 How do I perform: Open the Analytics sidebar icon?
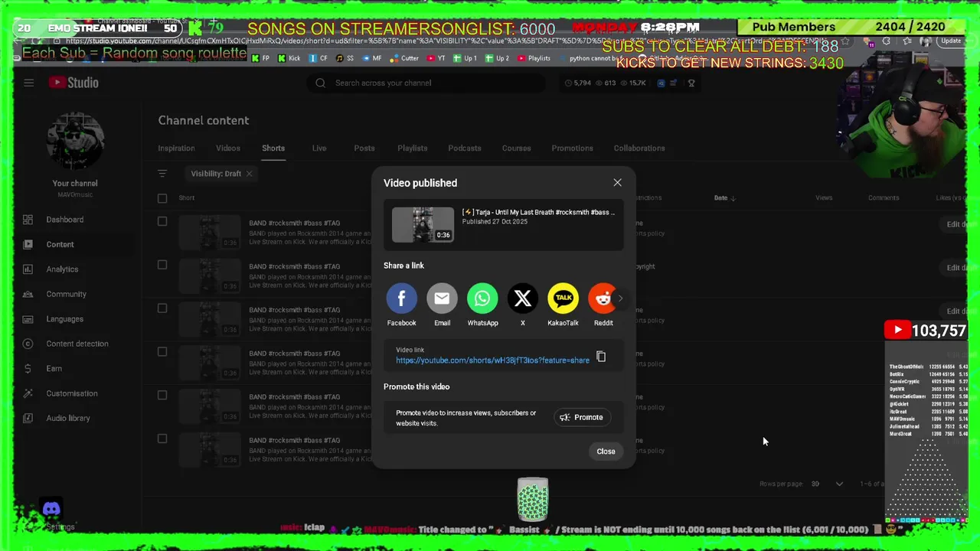28,269
